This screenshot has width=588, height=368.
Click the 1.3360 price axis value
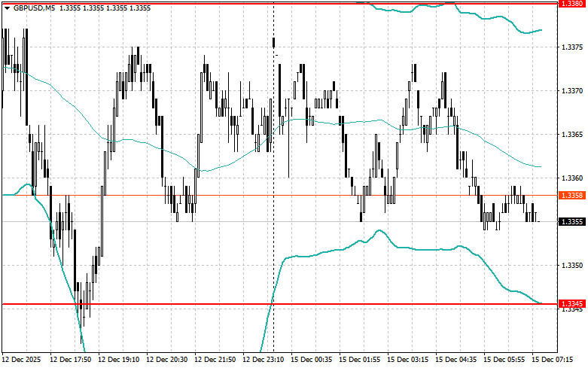tap(572, 178)
